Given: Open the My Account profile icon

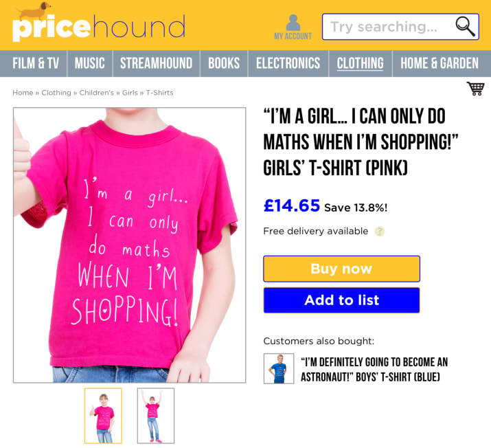Looking at the screenshot, I should coord(293,27).
